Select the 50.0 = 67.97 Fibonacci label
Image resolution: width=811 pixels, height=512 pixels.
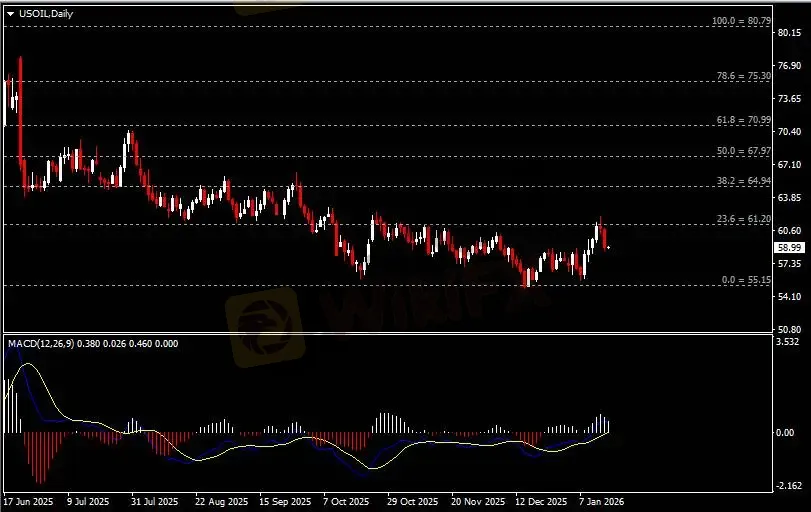point(744,151)
